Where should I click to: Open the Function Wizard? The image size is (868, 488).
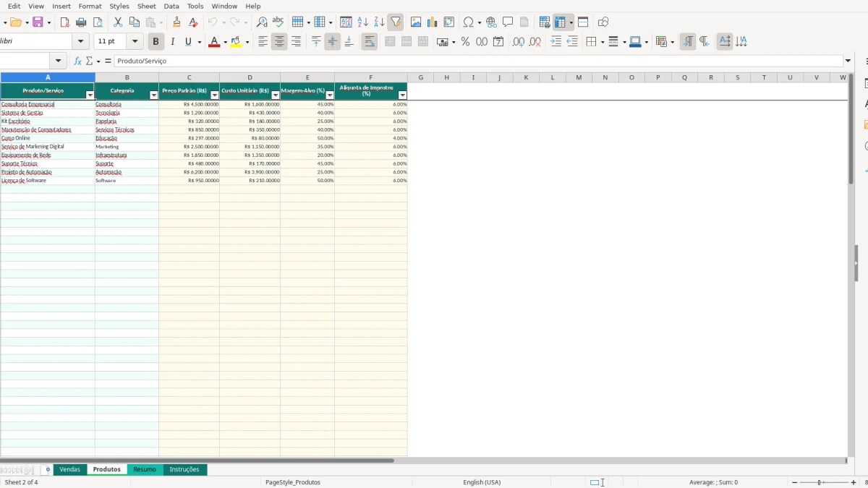(x=77, y=61)
